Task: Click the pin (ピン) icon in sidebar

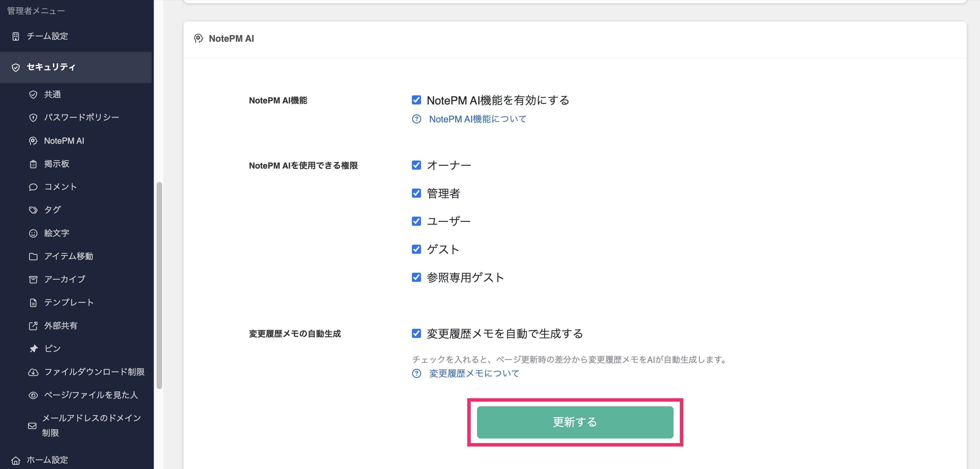Action: [x=33, y=349]
